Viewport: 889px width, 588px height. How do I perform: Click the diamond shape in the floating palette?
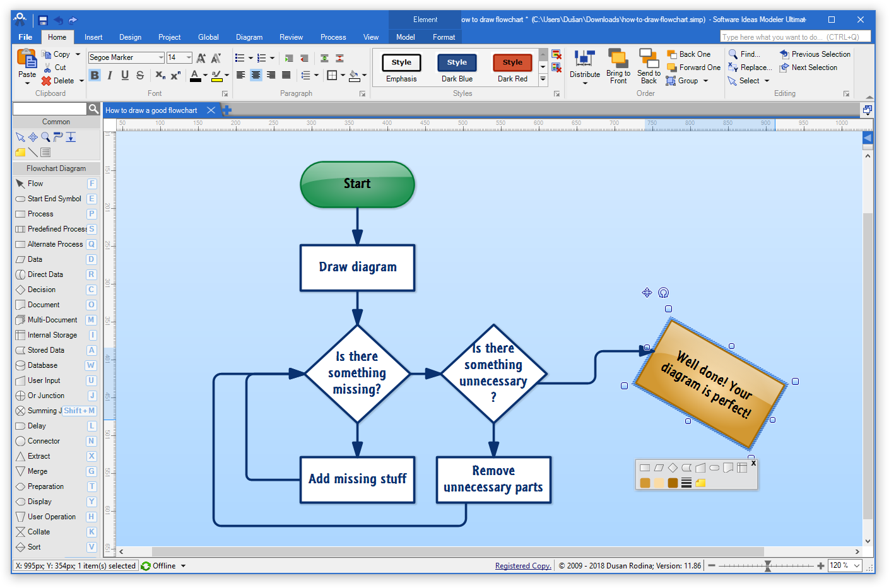pyautogui.click(x=671, y=467)
